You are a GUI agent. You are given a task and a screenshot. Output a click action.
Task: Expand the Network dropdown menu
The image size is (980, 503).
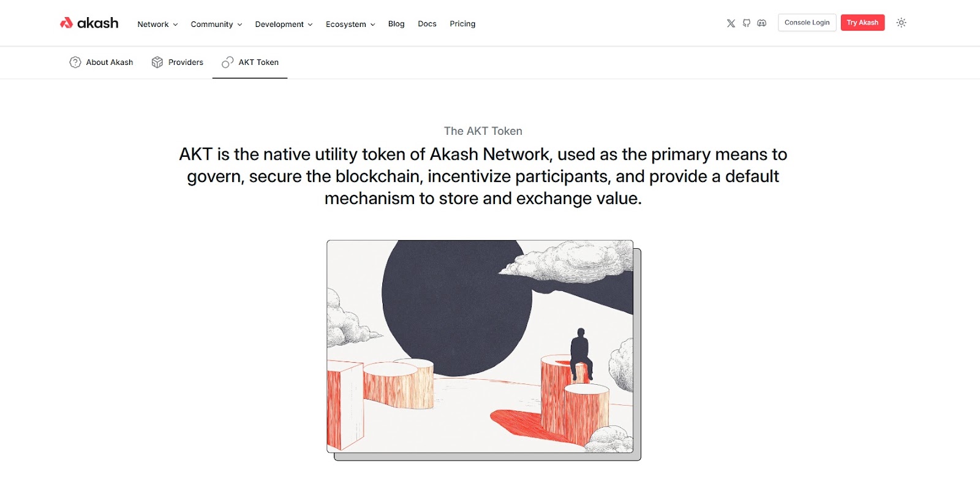pos(157,24)
